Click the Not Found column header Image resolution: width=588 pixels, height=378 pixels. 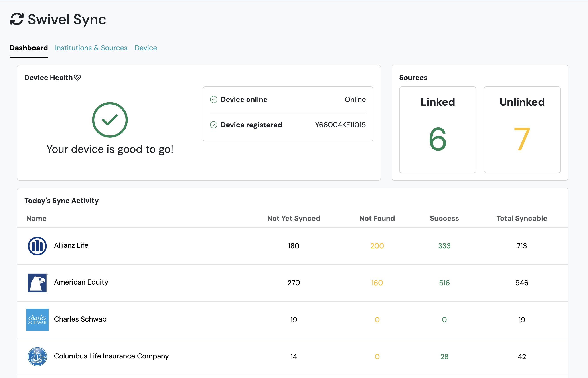pyautogui.click(x=377, y=218)
